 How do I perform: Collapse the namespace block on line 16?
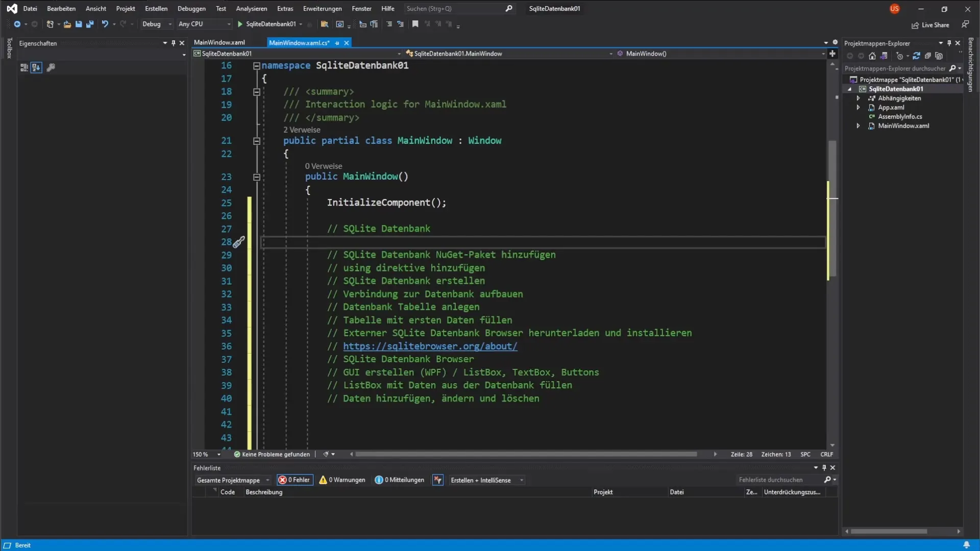tap(257, 66)
